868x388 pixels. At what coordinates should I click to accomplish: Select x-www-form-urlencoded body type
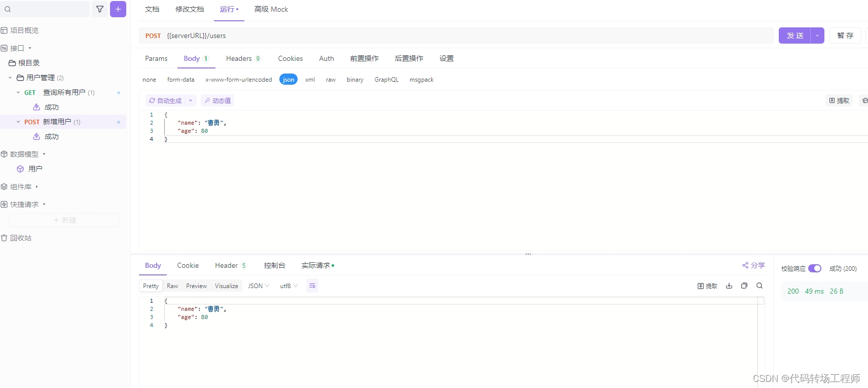click(x=239, y=80)
